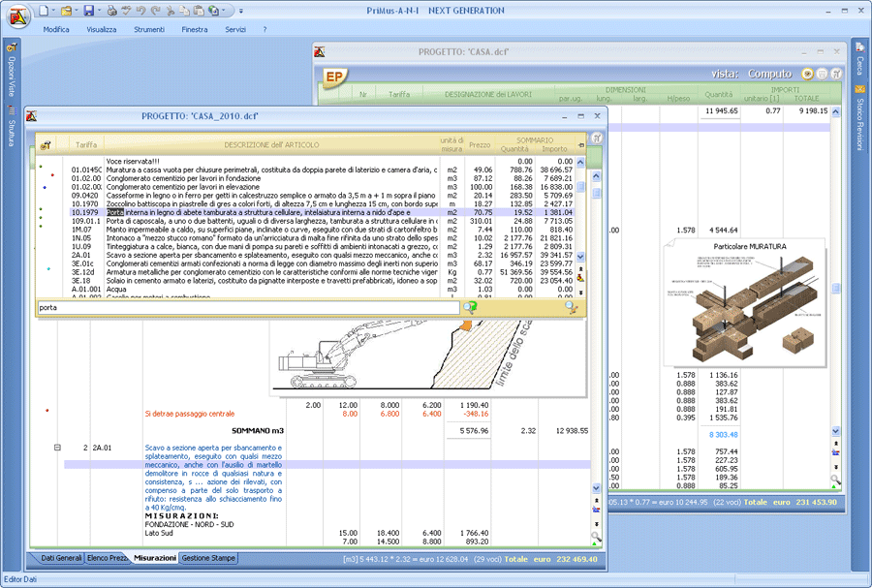This screenshot has height=588, width=872.
Task: Click the EP price list badge icon
Action: pyautogui.click(x=335, y=76)
